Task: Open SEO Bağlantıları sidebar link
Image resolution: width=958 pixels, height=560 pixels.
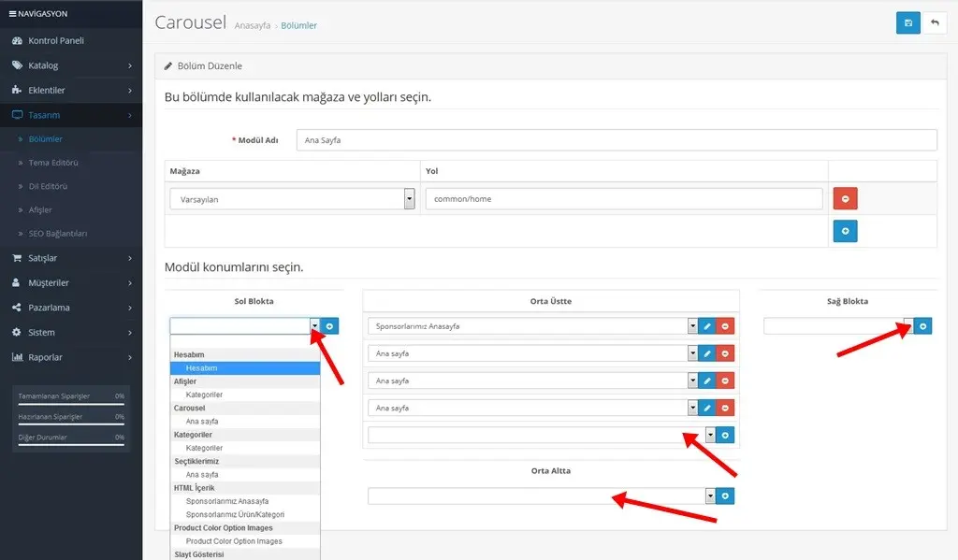Action: pos(58,233)
